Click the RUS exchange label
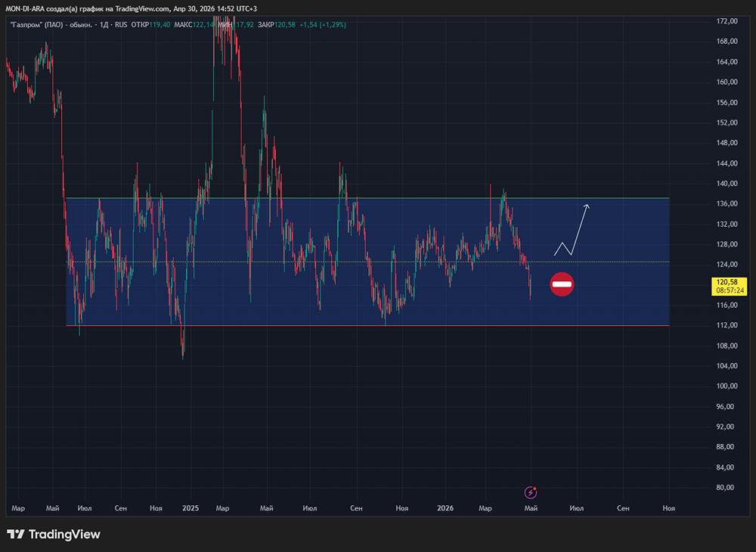Image resolution: width=756 pixels, height=552 pixels. pyautogui.click(x=121, y=25)
